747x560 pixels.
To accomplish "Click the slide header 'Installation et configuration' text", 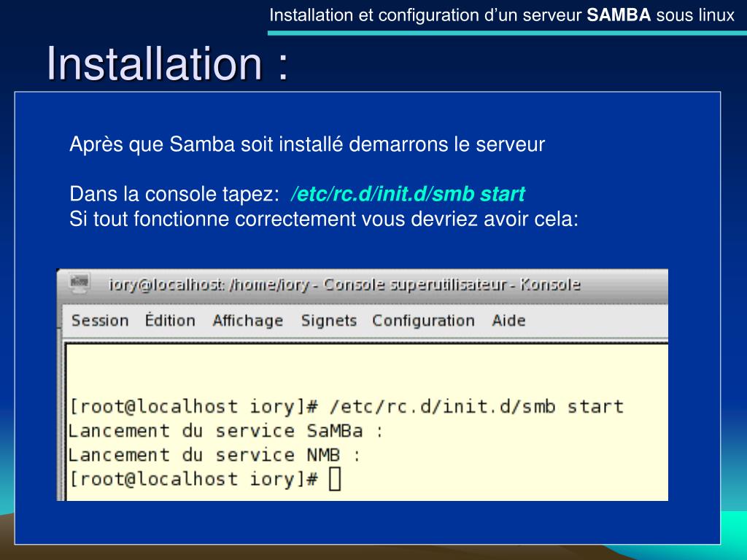I will (x=502, y=15).
